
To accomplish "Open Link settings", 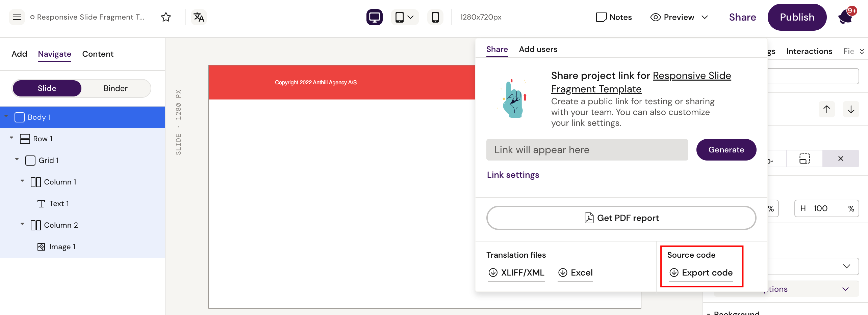I will [513, 175].
